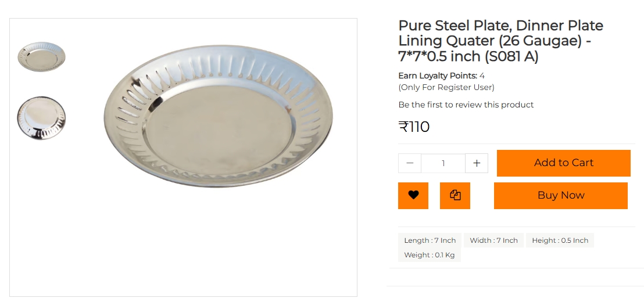Image resolution: width=644 pixels, height=298 pixels.
Task: Select the first plate thumbnail
Action: 41,56
